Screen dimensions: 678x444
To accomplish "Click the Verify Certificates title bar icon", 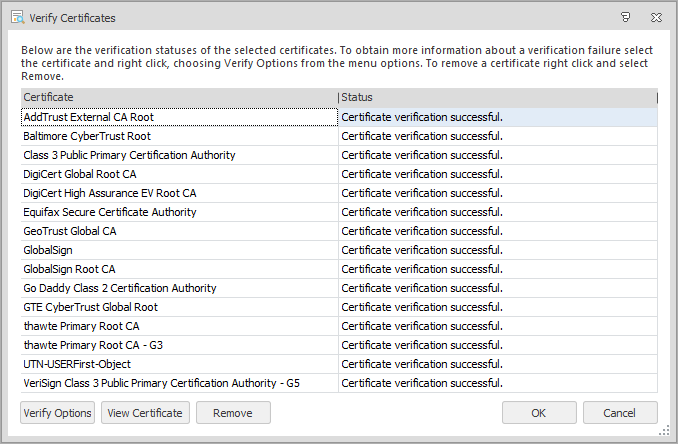I will tap(17, 17).
